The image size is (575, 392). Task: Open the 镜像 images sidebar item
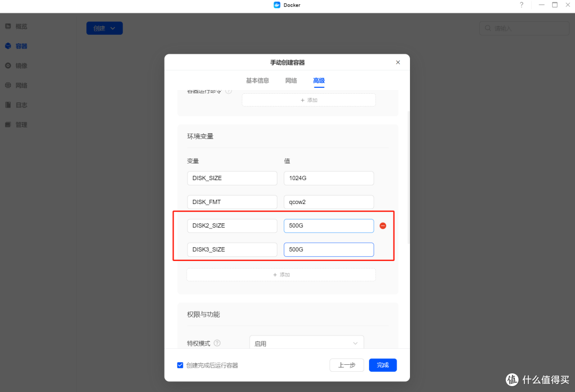(x=16, y=66)
